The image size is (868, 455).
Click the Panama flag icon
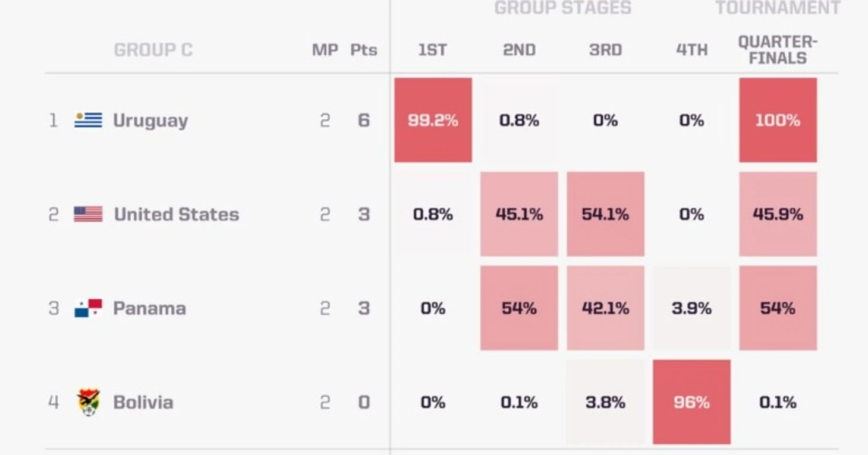pyautogui.click(x=88, y=308)
